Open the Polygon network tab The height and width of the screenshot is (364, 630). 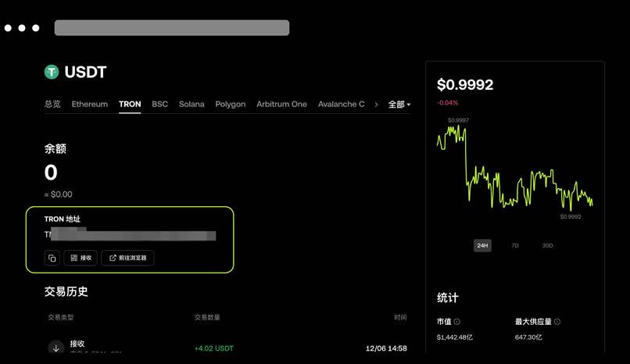point(231,104)
